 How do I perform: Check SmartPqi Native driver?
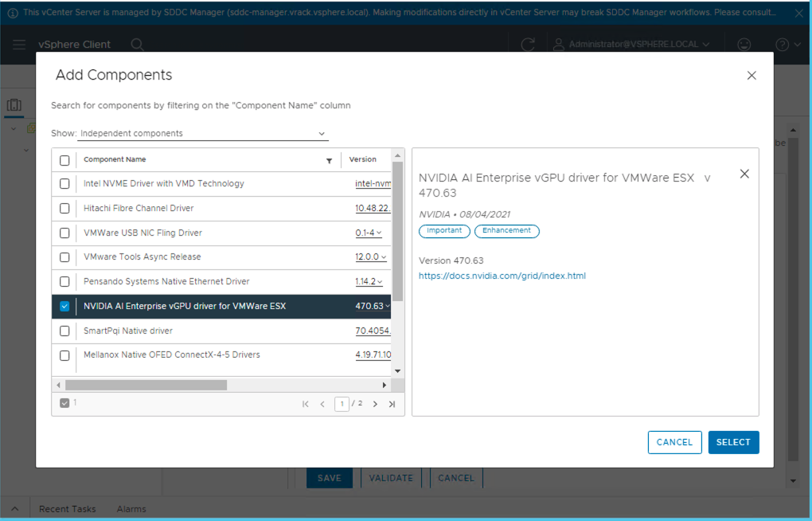click(x=64, y=331)
